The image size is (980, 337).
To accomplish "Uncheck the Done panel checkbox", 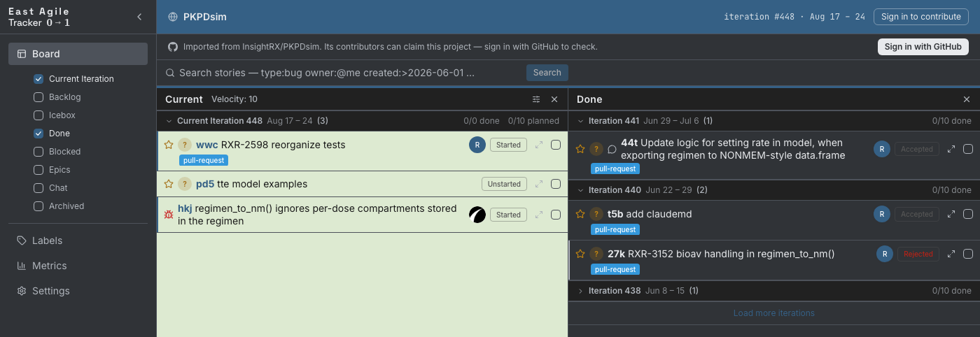I will point(38,134).
